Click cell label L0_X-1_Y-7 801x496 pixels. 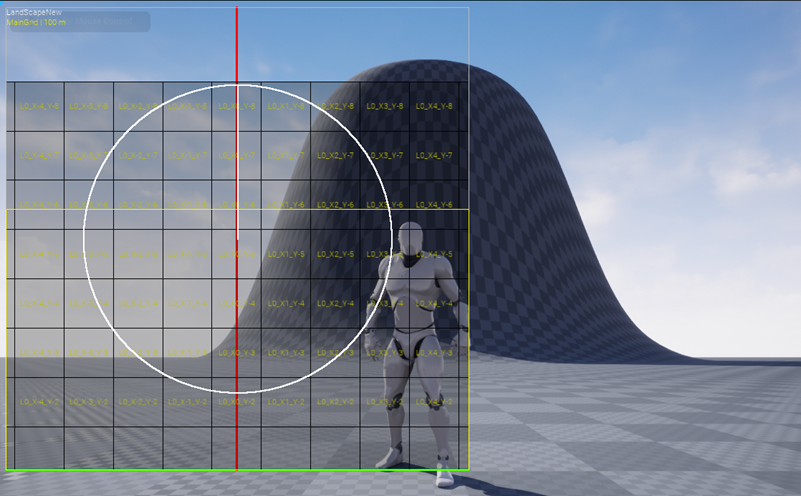187,155
